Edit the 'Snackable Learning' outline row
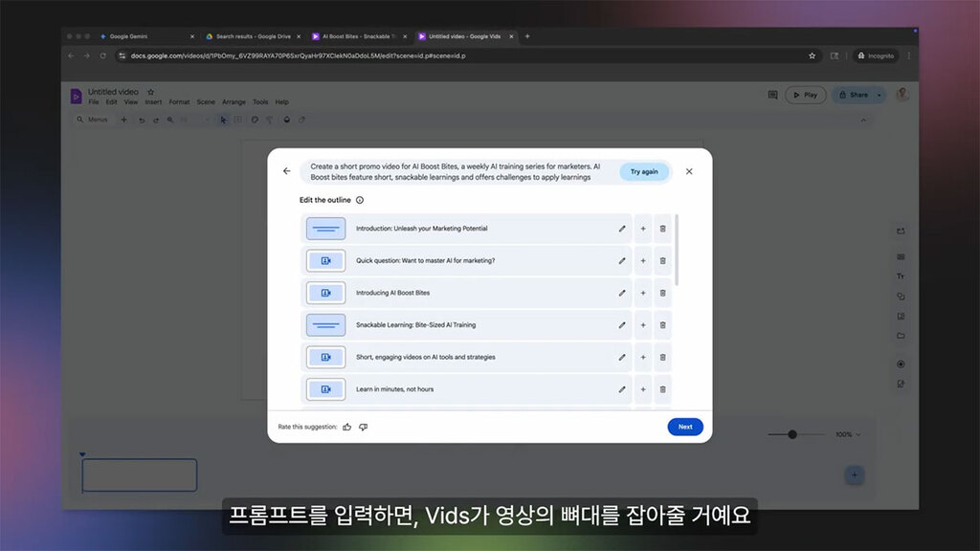 622,325
